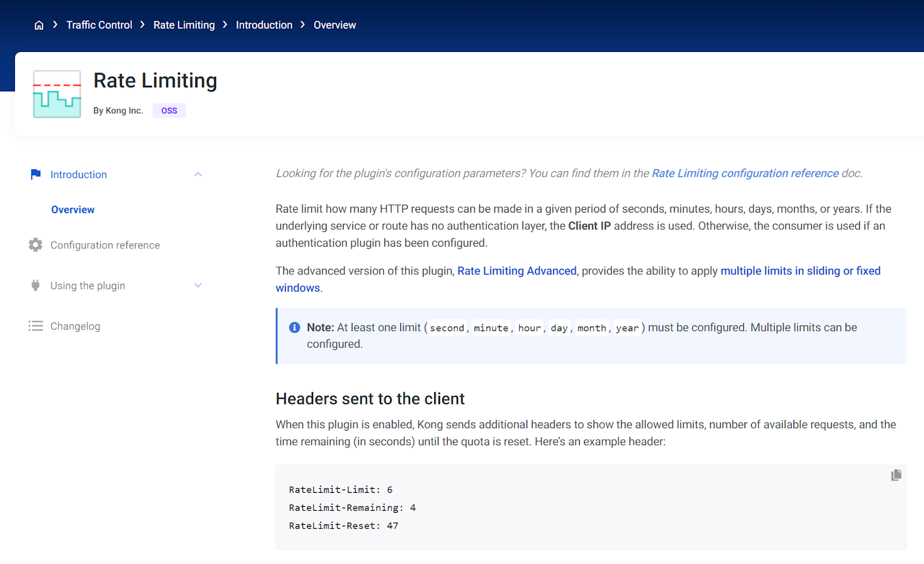The width and height of the screenshot is (924, 564).
Task: Click the OSS badge
Action: click(169, 110)
